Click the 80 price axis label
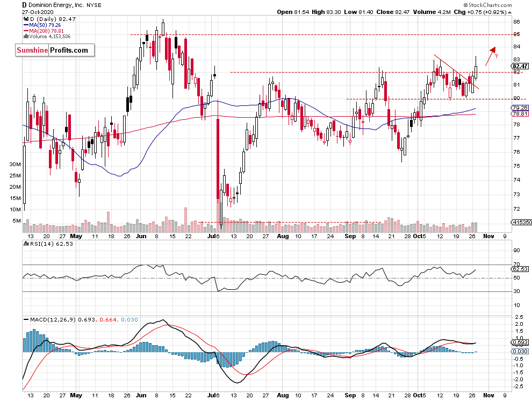This screenshot has height=400, width=532. click(516, 98)
